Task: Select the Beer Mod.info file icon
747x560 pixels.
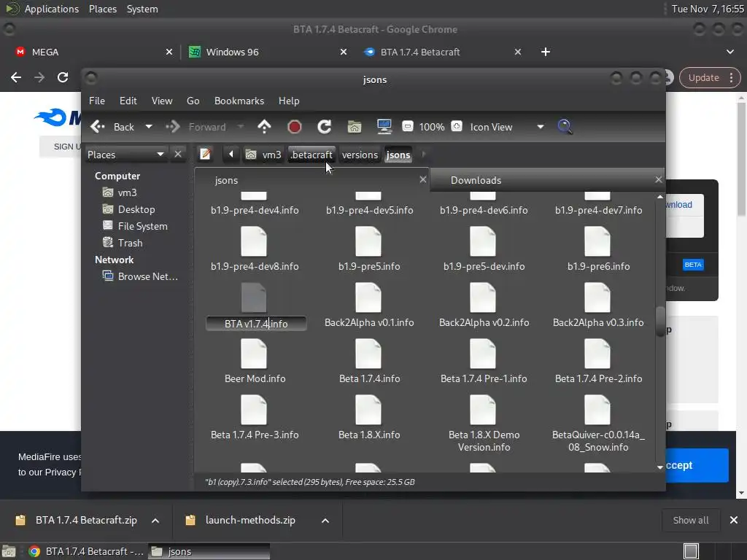Action: coord(254,354)
